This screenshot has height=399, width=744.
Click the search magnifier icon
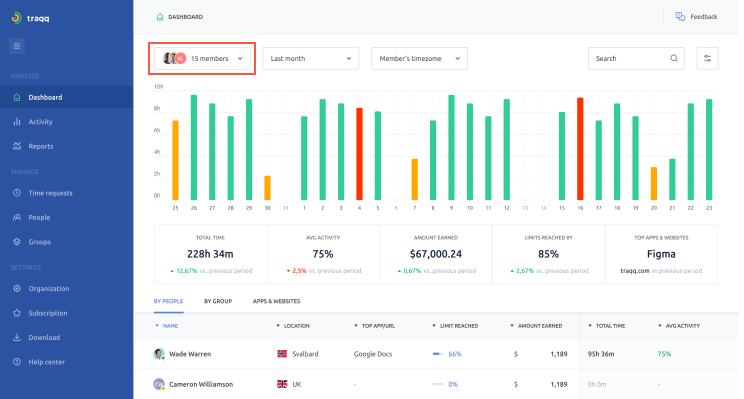click(674, 58)
